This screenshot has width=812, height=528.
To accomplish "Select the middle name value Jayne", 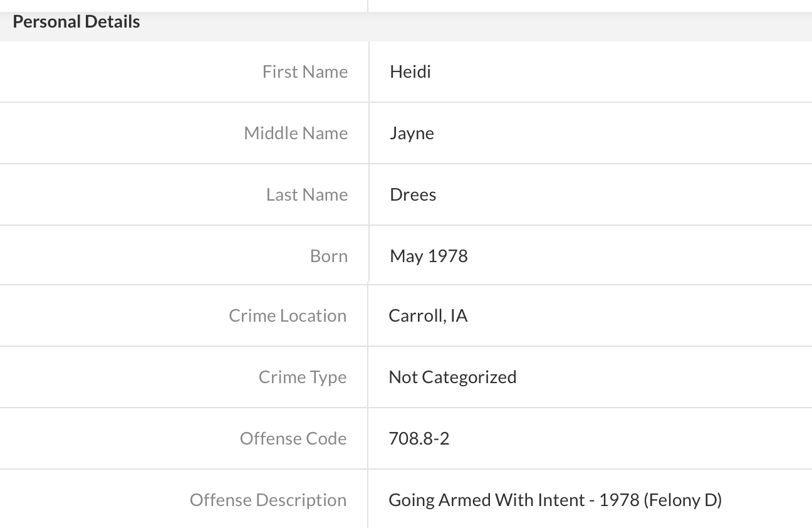I will click(412, 133).
